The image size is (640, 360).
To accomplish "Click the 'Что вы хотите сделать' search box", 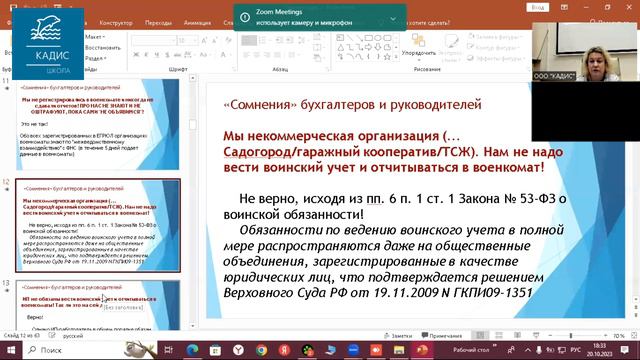I will click(429, 23).
